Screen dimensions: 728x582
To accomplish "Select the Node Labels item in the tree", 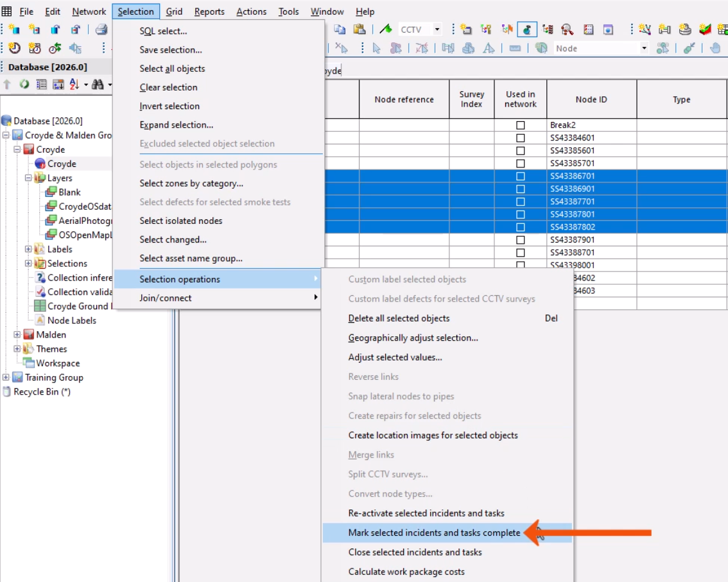I will click(x=73, y=320).
